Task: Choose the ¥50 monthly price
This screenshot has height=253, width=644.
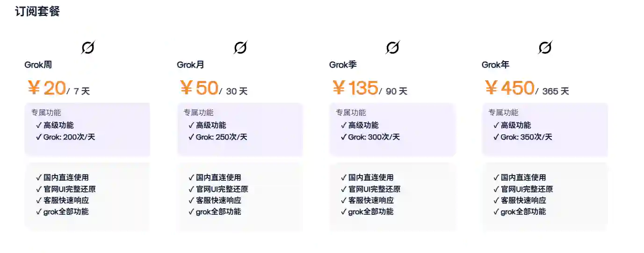Action: [199, 88]
